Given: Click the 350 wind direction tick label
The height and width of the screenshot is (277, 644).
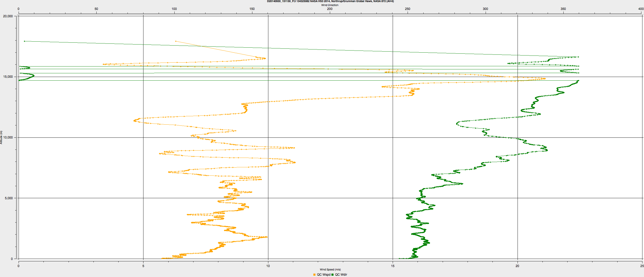Looking at the screenshot, I should (563, 9).
